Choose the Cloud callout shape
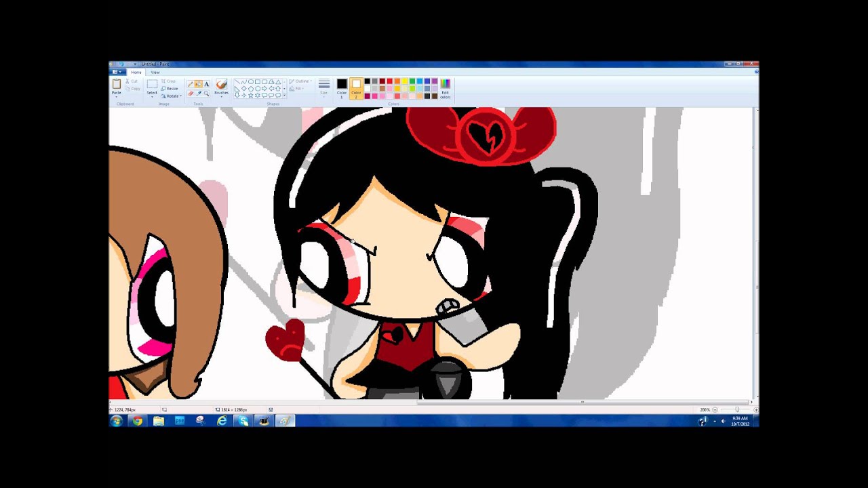868x488 pixels. coord(278,95)
